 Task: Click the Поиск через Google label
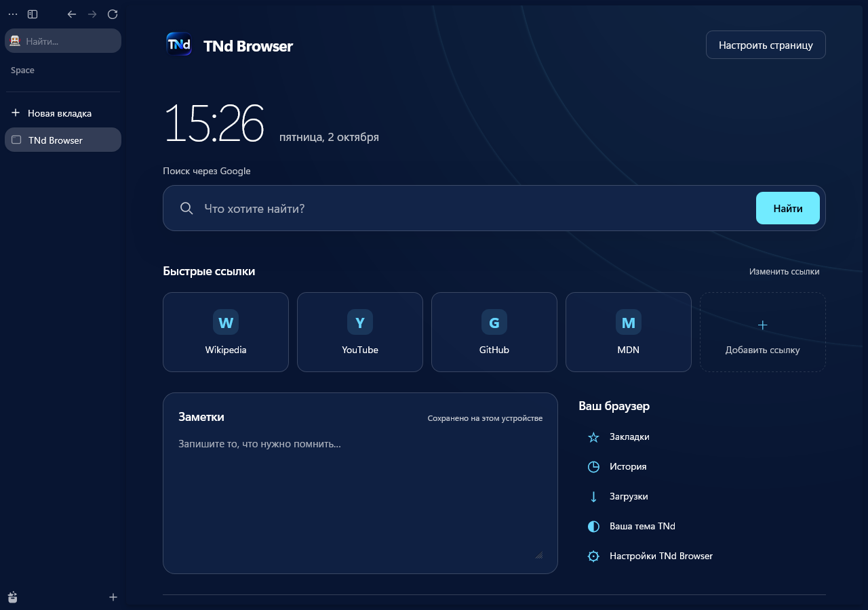tap(207, 171)
